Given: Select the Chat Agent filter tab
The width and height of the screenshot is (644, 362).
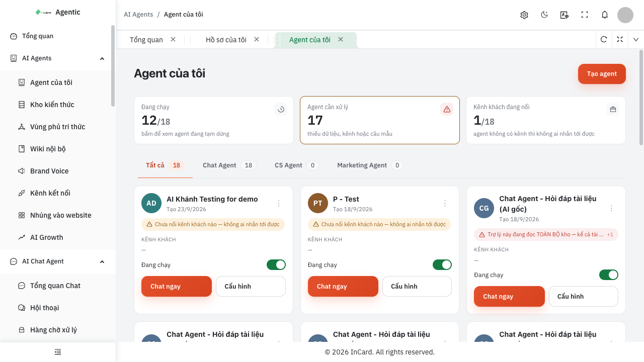Looking at the screenshot, I should 229,165.
